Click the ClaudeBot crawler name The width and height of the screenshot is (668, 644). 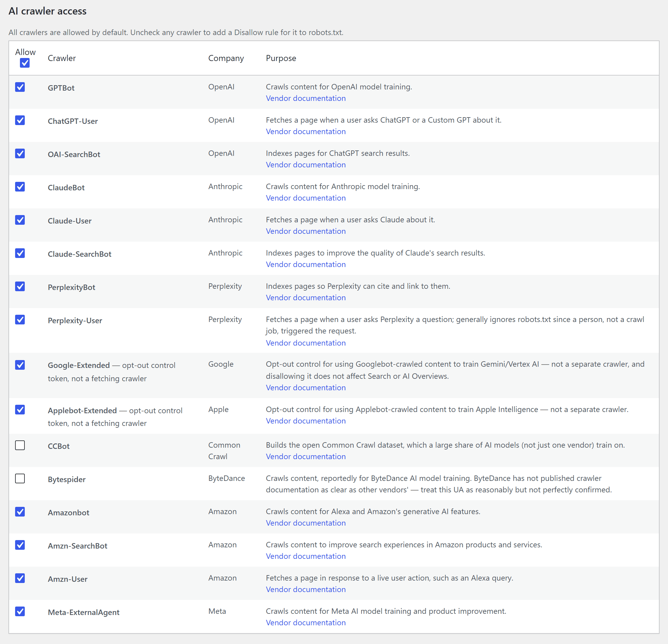(66, 188)
